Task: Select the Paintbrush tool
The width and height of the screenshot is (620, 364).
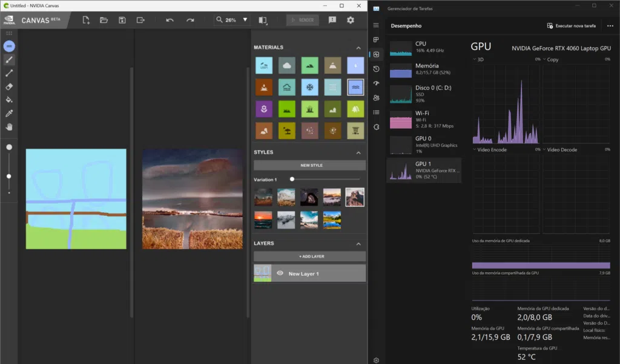Action: [x=8, y=59]
